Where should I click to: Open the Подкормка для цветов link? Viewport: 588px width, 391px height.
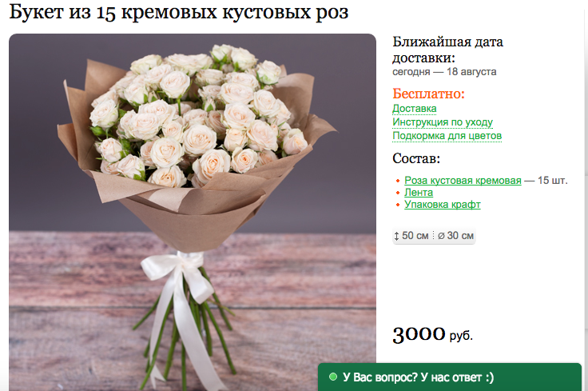[447, 136]
